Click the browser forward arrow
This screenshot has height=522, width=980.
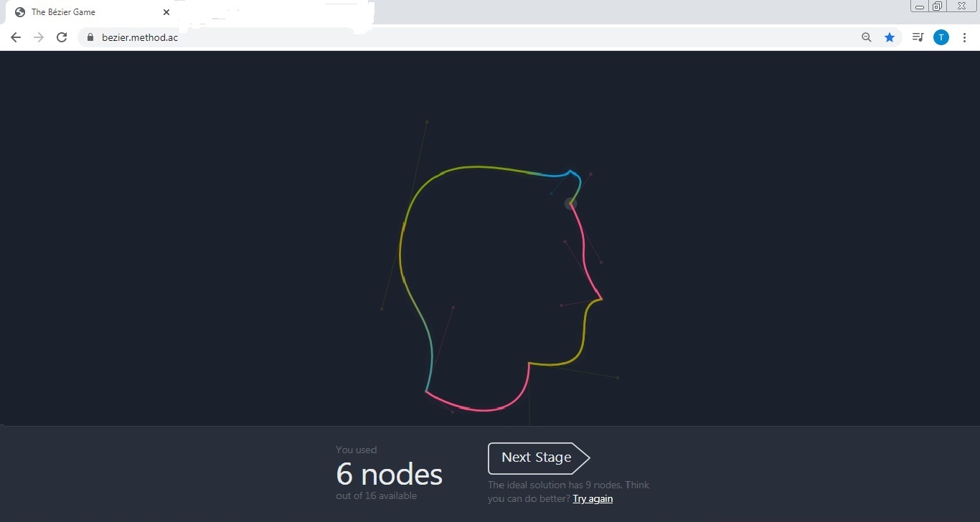click(x=39, y=37)
